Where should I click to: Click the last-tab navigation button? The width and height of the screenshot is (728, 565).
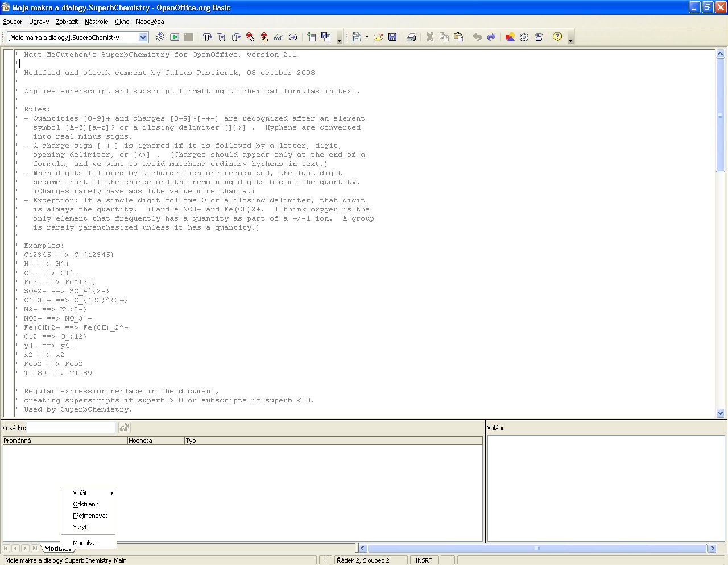coord(34,549)
